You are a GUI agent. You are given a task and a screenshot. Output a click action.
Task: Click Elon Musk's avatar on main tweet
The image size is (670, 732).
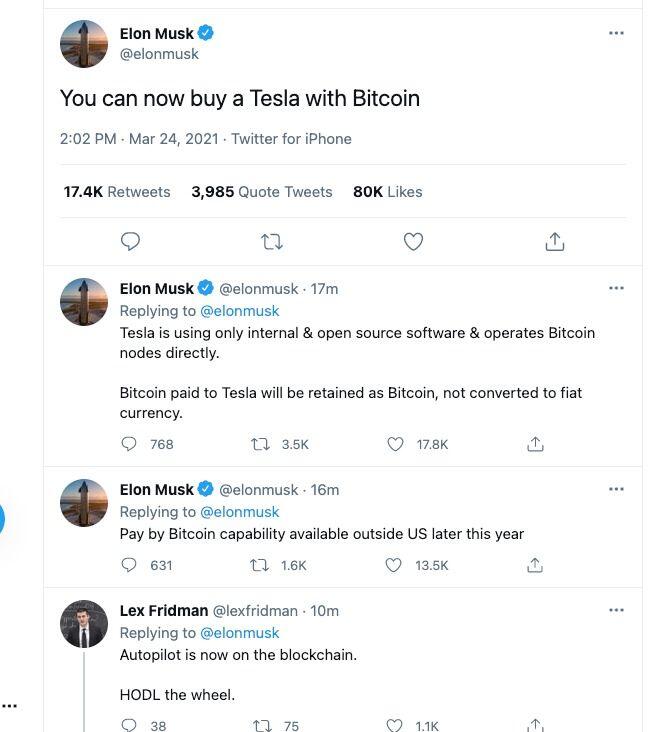84,44
